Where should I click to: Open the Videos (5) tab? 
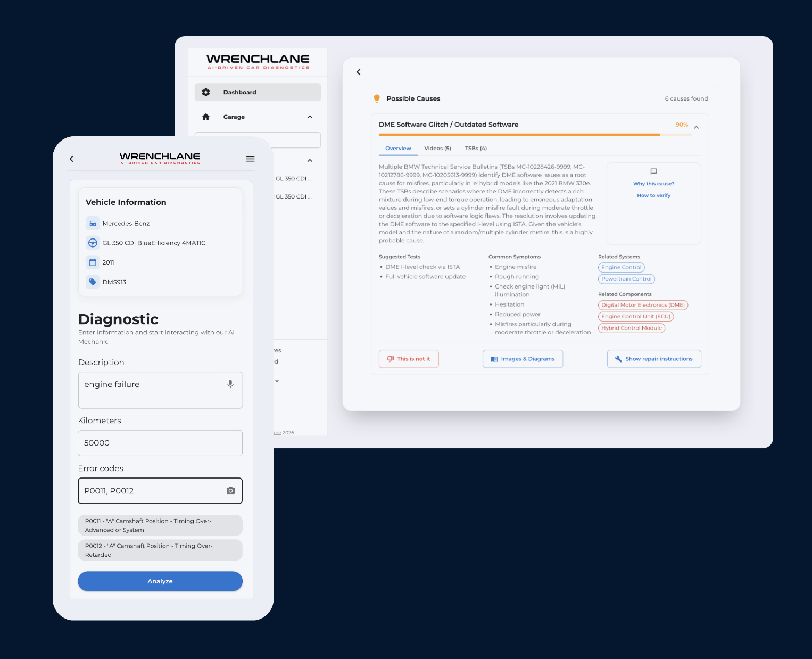tap(437, 149)
